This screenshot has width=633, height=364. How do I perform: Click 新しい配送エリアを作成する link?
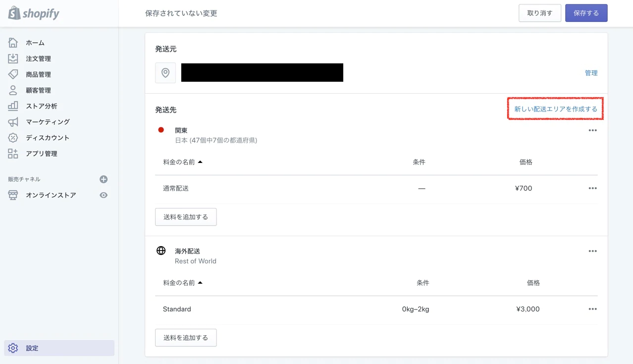(x=555, y=109)
